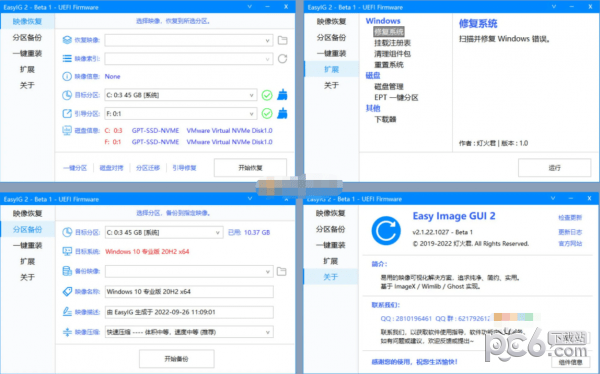Click the 开始恢复 button

tap(250, 168)
